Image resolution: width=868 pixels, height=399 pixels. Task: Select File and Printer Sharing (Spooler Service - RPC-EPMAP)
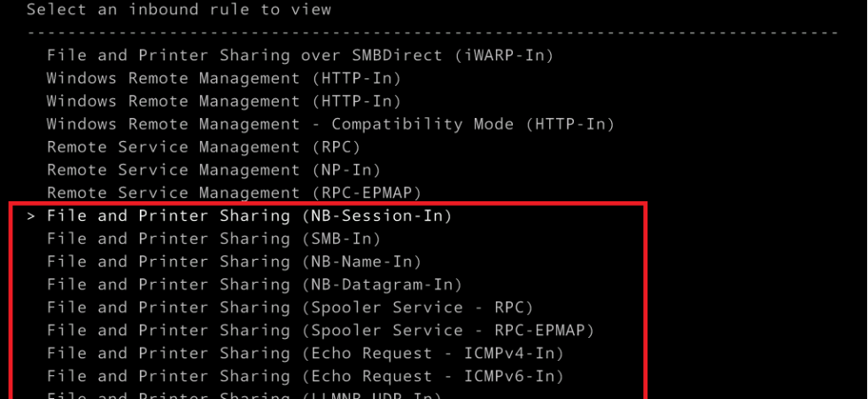(320, 330)
